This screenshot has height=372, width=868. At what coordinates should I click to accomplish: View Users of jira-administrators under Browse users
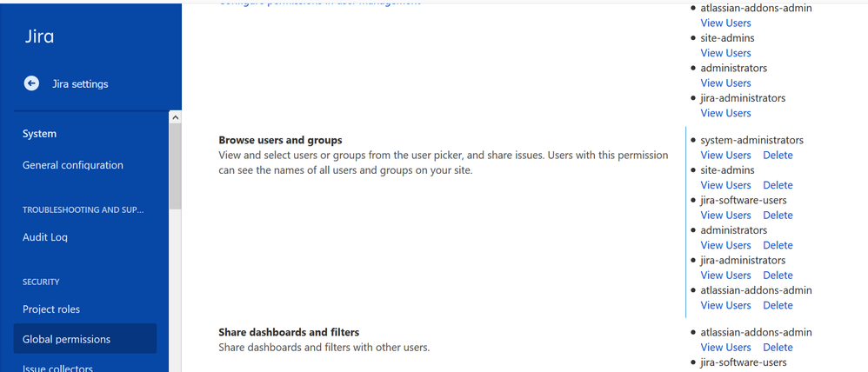click(x=725, y=276)
